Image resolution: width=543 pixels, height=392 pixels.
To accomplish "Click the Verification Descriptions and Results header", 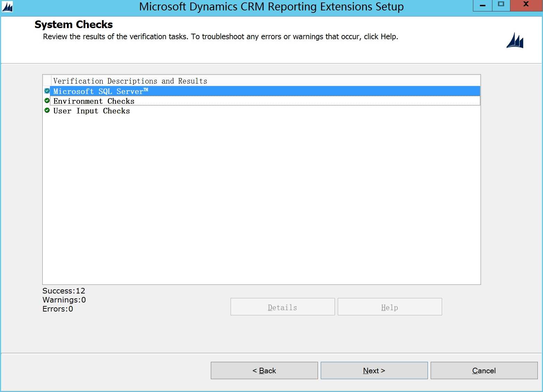I will coord(266,81).
